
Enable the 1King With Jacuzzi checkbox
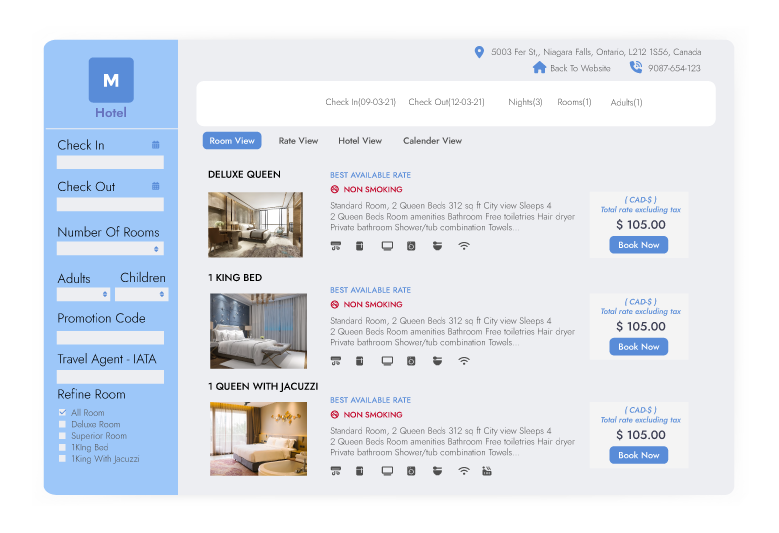tap(62, 459)
